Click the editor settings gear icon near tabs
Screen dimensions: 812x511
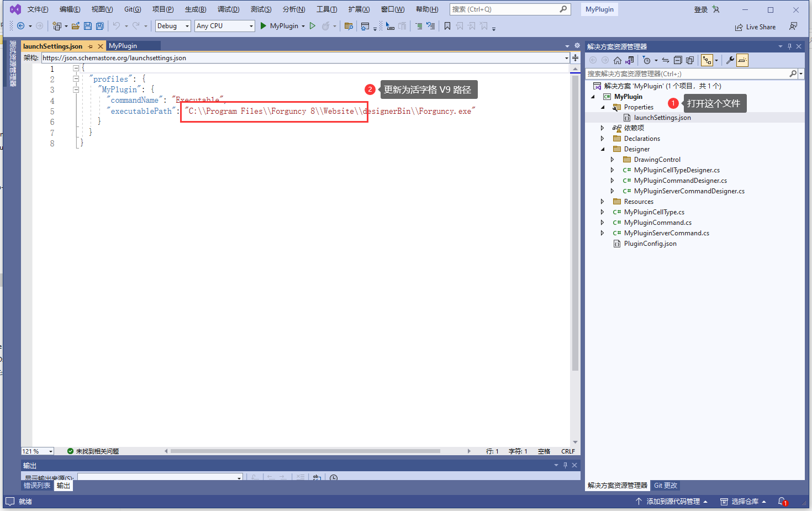[x=577, y=46]
